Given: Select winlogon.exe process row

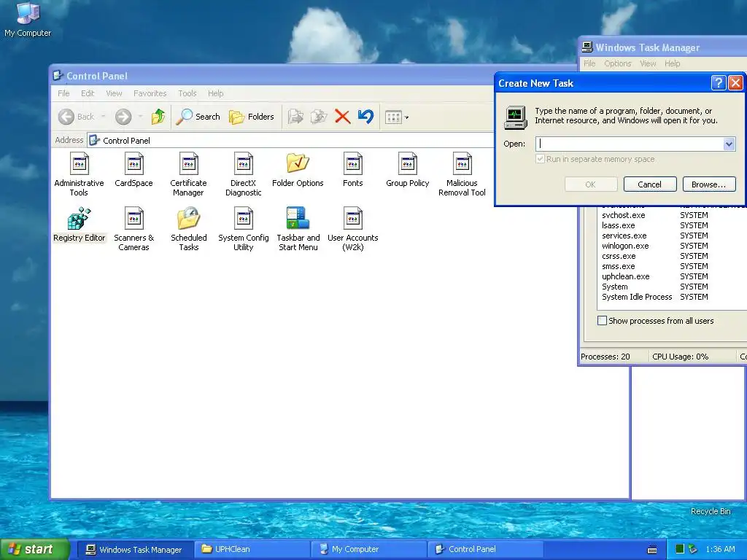Looking at the screenshot, I should point(625,246).
